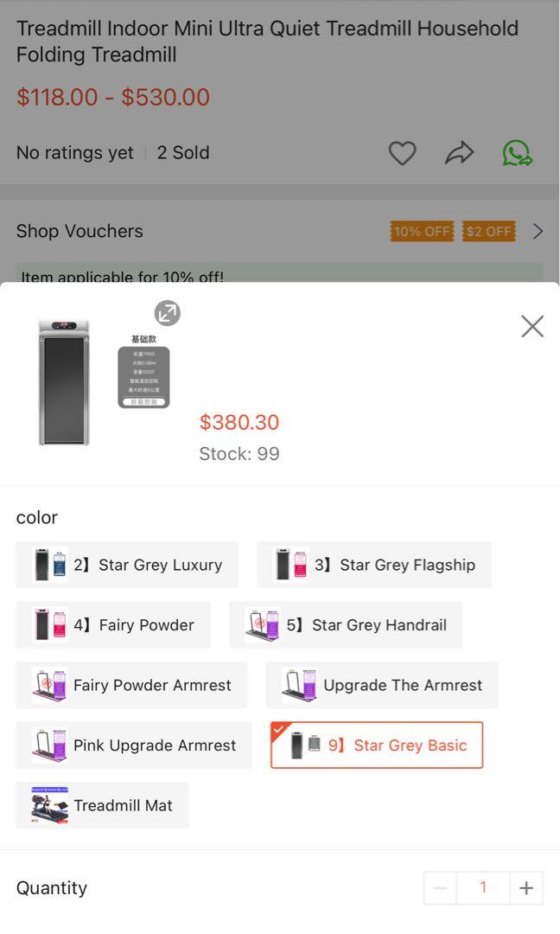Increase quantity with the plus button
The width and height of the screenshot is (560, 934).
[x=526, y=888]
